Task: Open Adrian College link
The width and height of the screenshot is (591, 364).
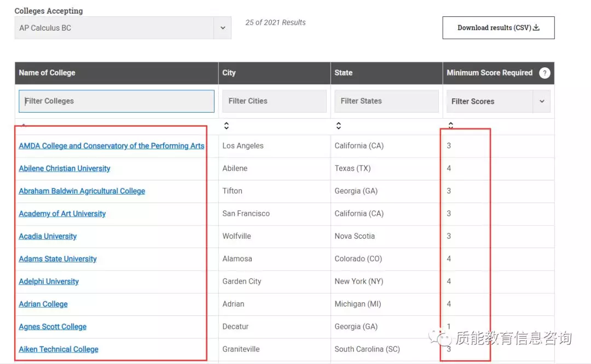Action: pos(43,304)
